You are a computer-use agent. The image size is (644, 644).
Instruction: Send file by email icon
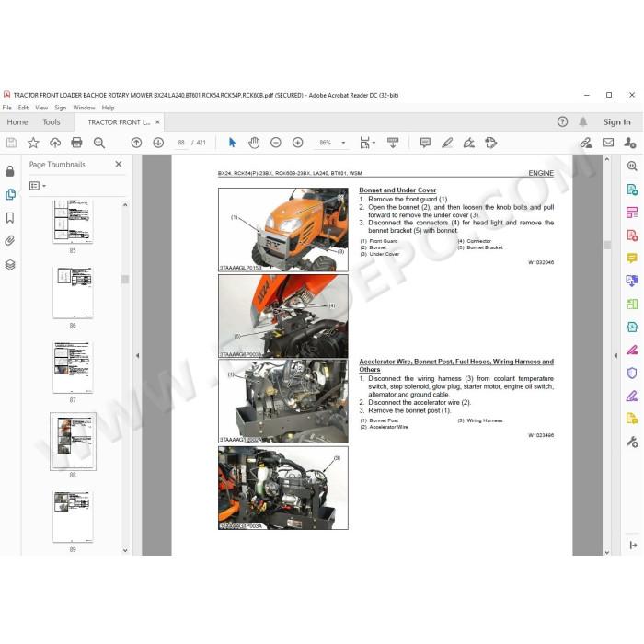click(608, 143)
